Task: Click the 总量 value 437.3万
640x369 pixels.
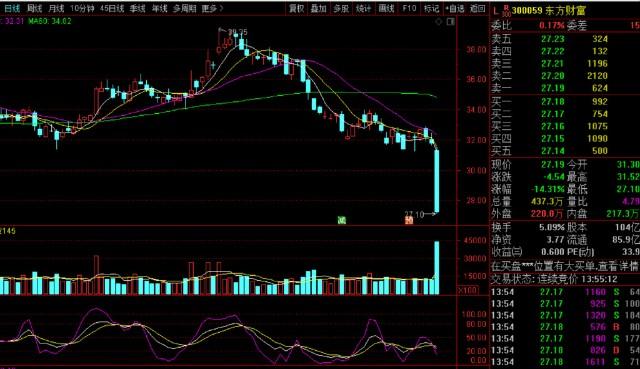Action: 548,201
